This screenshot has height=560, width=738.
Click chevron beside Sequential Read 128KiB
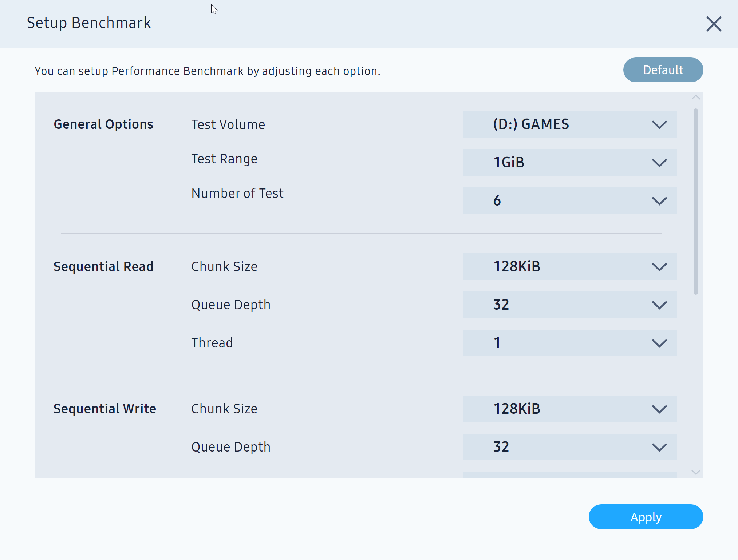click(x=659, y=267)
